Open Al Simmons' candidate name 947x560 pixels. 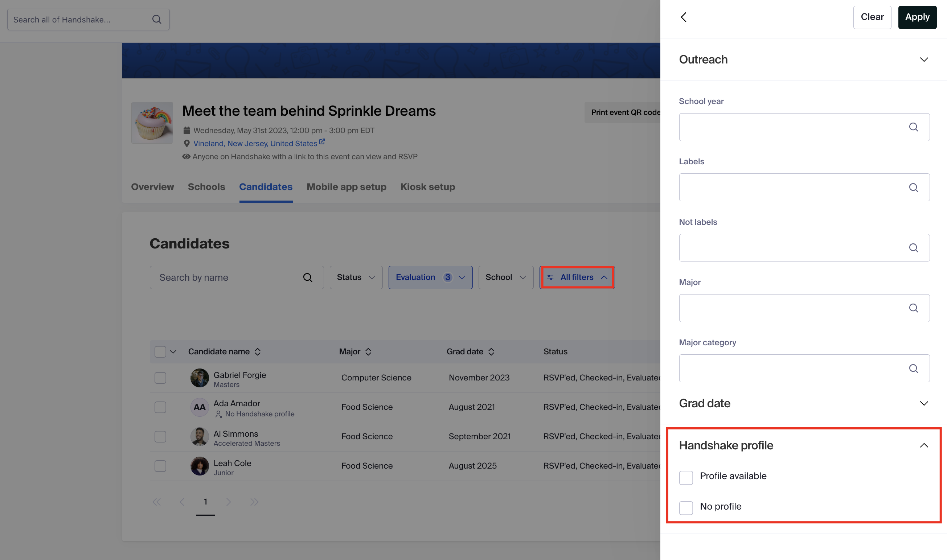click(235, 433)
